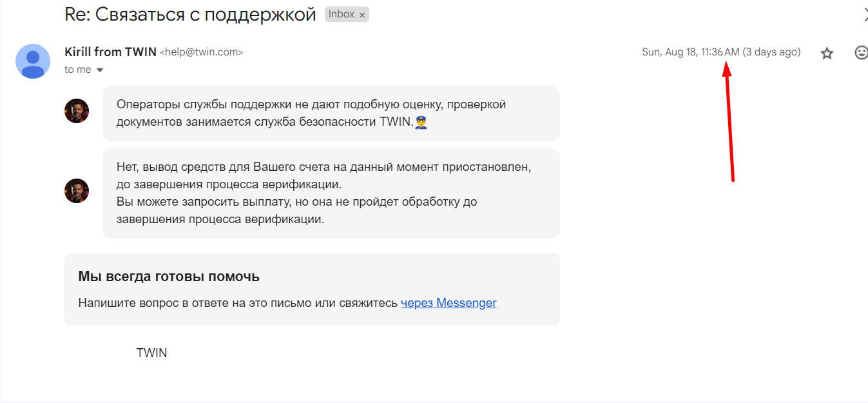
Task: Click the subject line "Re: Связаться с поддержкой"
Action: pyautogui.click(x=190, y=15)
